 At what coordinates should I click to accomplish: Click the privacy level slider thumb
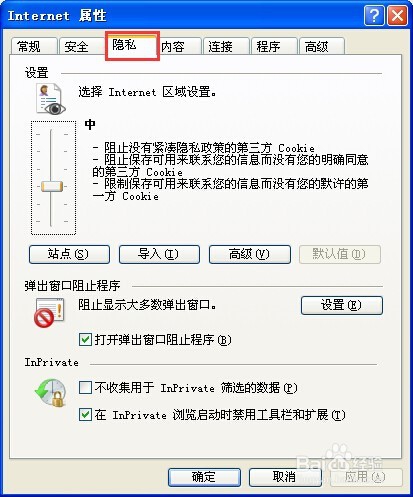52,186
